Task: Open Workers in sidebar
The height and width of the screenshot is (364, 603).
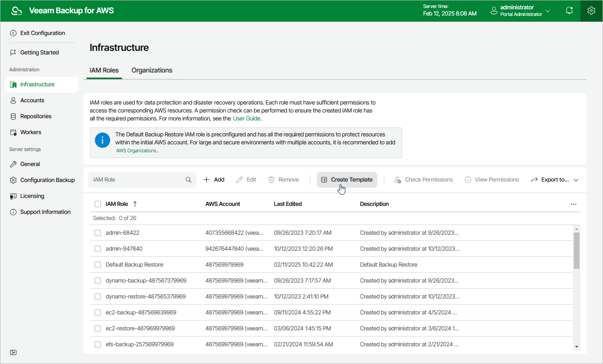Action: coord(31,132)
